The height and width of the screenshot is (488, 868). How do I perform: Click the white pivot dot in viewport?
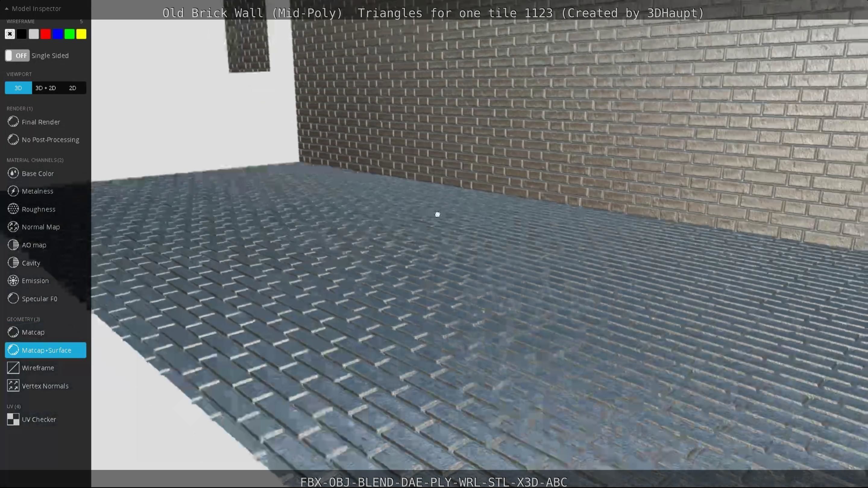(437, 214)
